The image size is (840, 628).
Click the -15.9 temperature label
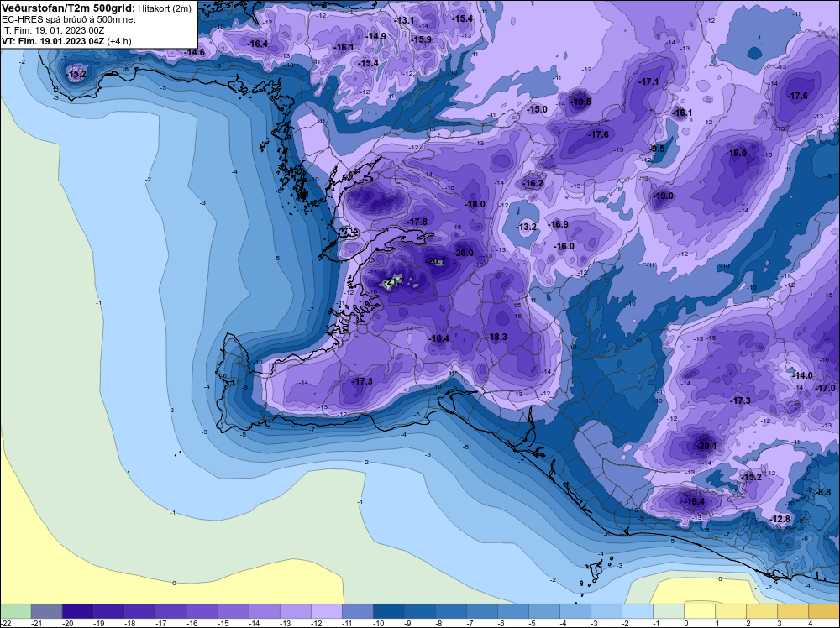[422, 39]
